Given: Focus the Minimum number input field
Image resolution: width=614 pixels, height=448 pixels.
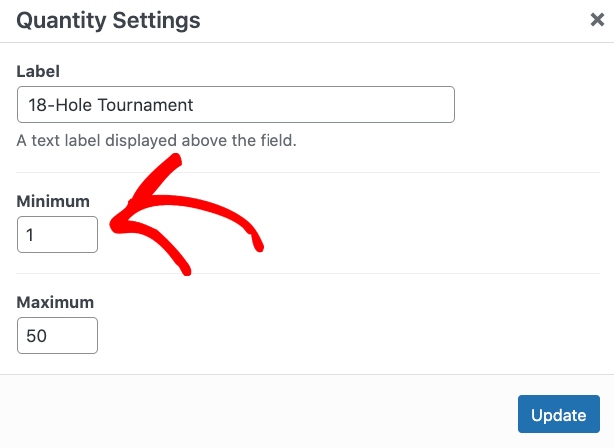Looking at the screenshot, I should pos(57,235).
